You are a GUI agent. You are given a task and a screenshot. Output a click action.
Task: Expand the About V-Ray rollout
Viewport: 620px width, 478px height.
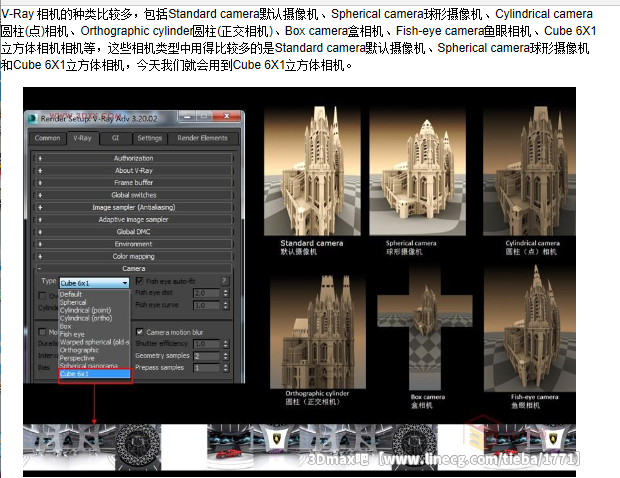(x=134, y=170)
